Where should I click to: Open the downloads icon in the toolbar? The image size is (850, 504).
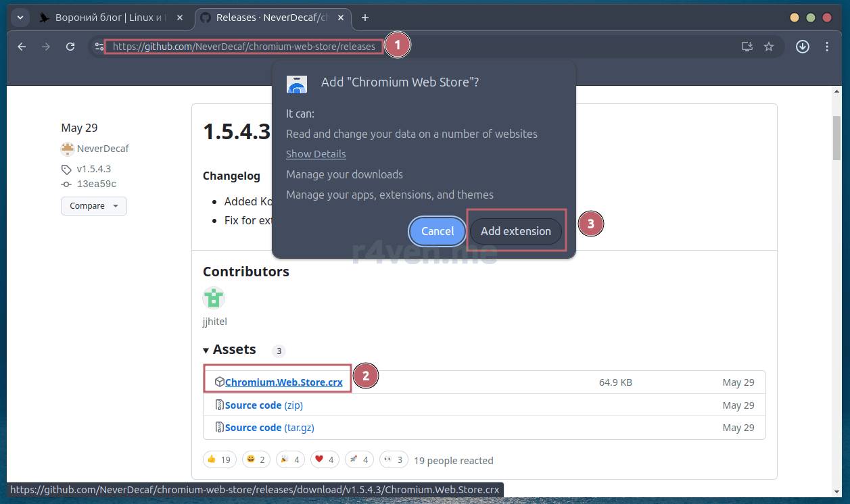click(x=803, y=47)
